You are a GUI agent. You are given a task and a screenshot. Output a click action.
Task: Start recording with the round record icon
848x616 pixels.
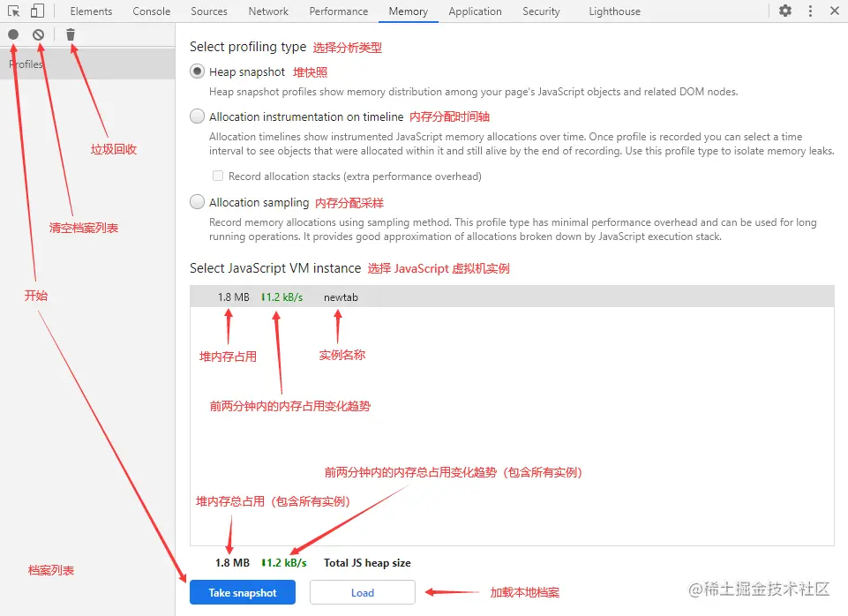tap(13, 34)
